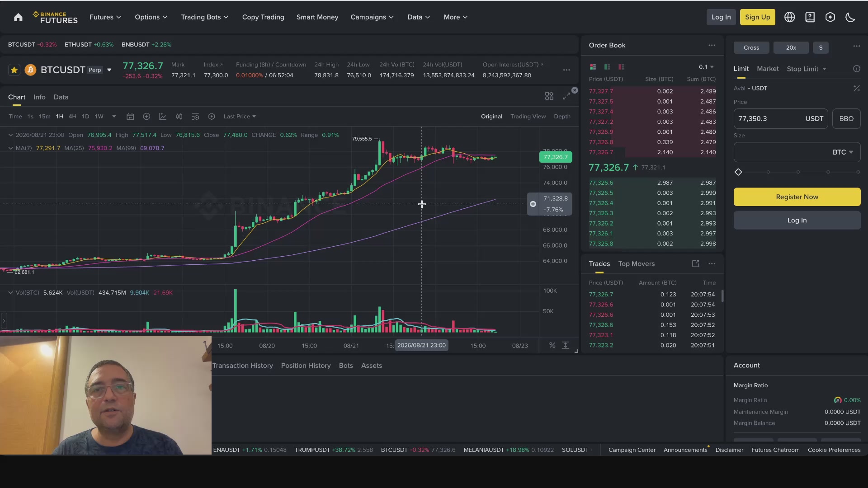
Task: Open the Stop Limit order type dropdown
Action: [x=807, y=69]
